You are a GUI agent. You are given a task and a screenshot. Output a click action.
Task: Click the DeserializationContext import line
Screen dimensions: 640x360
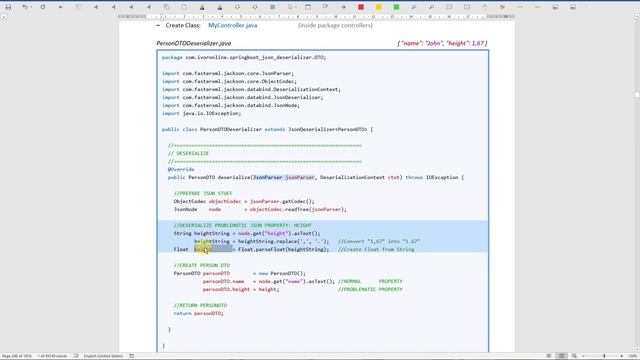tap(251, 89)
